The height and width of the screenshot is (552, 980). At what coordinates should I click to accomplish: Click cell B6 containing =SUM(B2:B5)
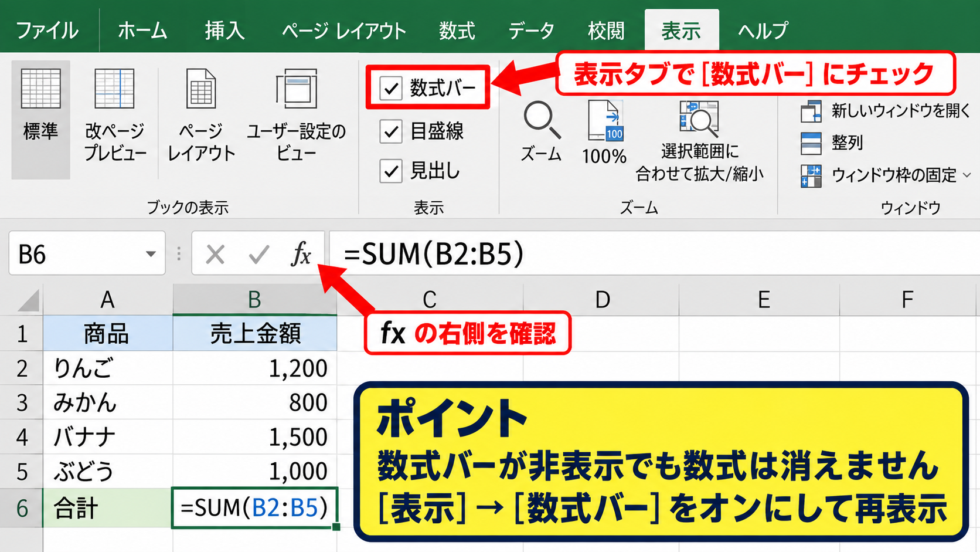point(255,508)
